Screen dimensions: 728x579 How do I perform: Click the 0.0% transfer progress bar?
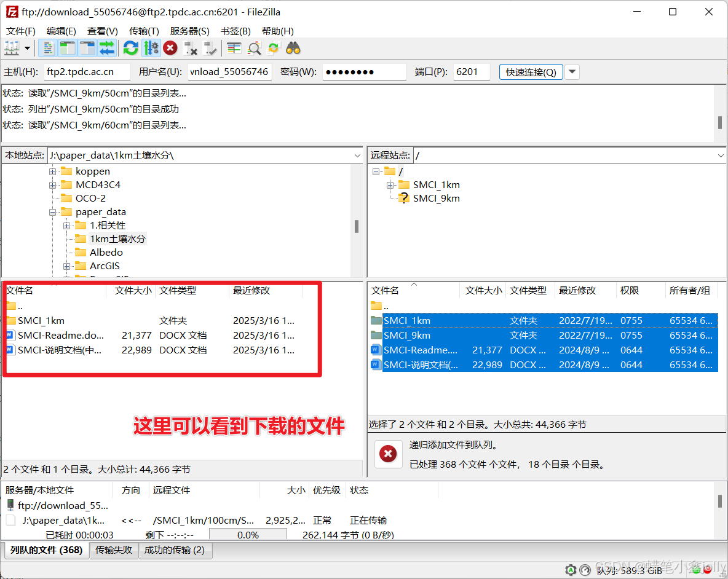tap(248, 535)
